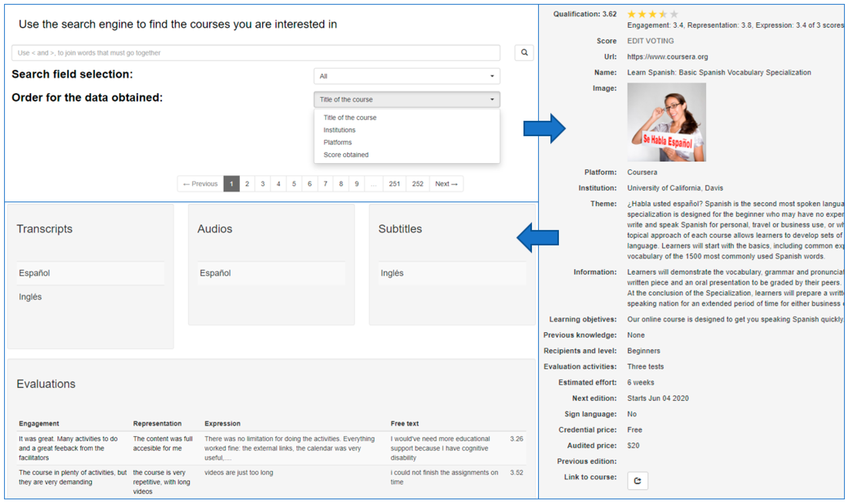The height and width of the screenshot is (504, 849).
Task: Open results page 5
Action: click(294, 184)
